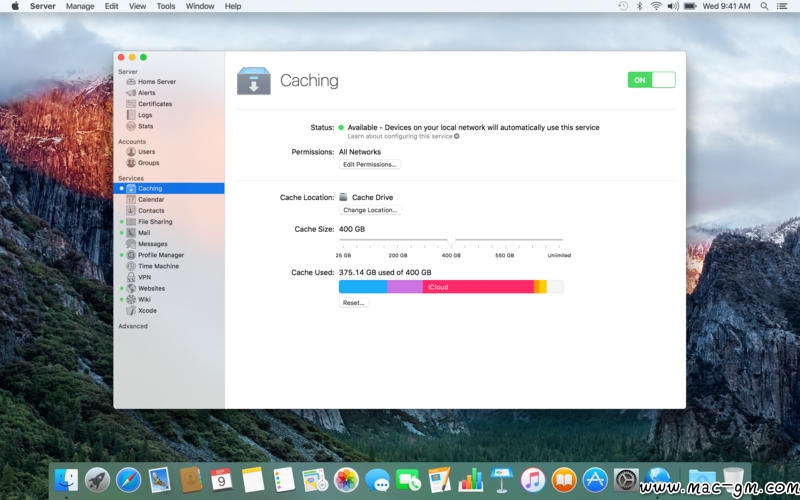Screen dimensions: 800x500
Task: Click the Cache Size slider knob
Action: coord(451,240)
